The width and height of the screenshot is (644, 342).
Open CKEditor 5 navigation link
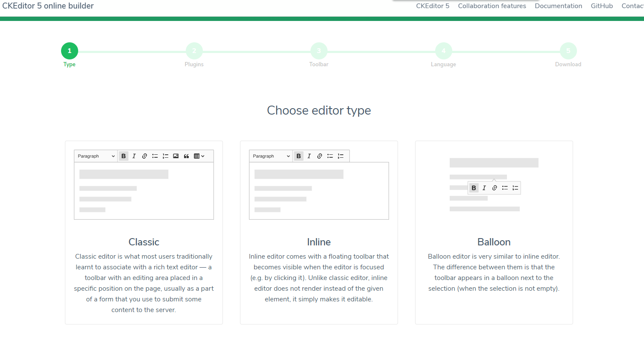coord(433,6)
